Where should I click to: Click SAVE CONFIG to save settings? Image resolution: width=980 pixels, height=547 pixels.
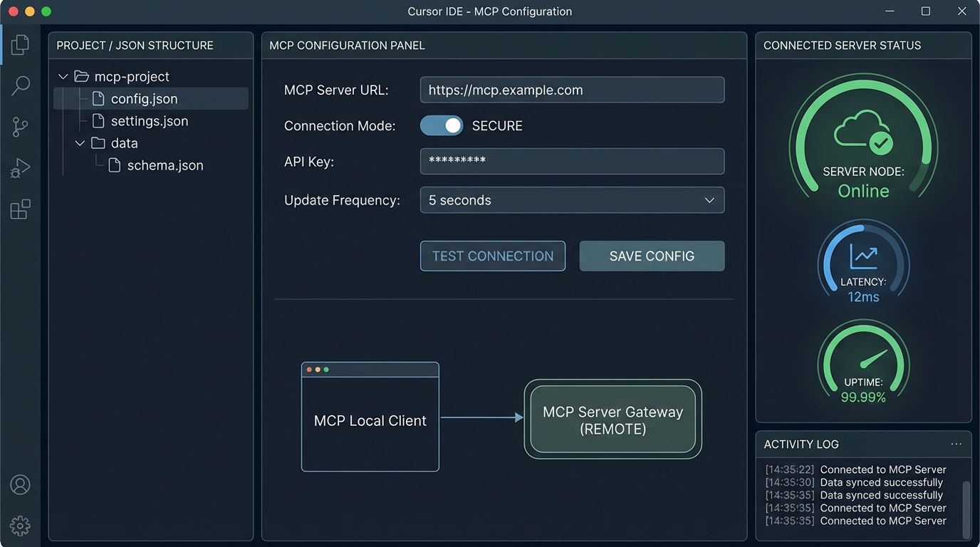click(x=651, y=256)
